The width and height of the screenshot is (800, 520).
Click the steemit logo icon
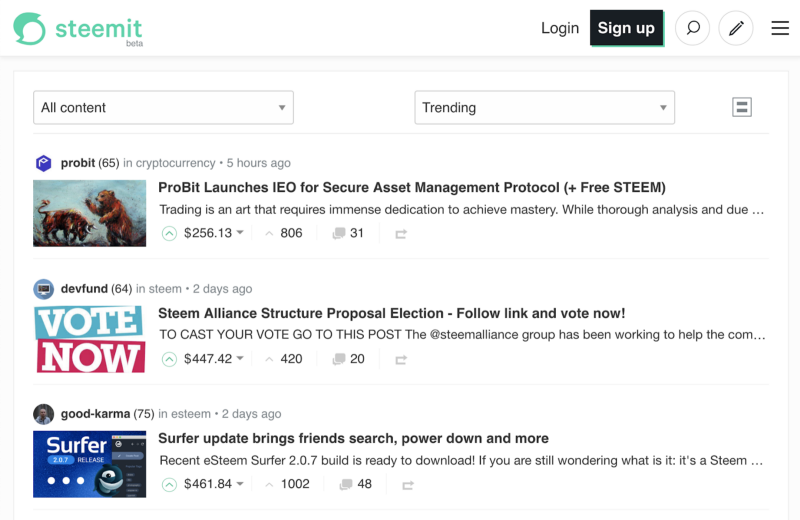point(29,29)
